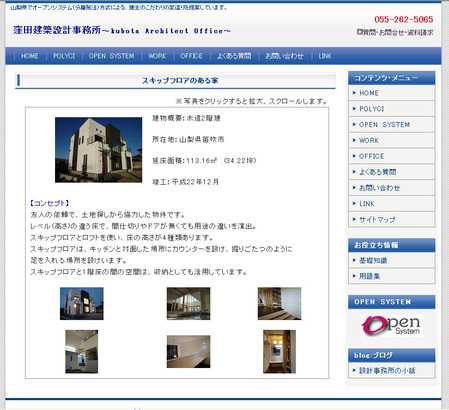Click the 写真をクリックすると拡大 note text
Image resolution: width=449 pixels, height=410 pixels.
point(252,101)
